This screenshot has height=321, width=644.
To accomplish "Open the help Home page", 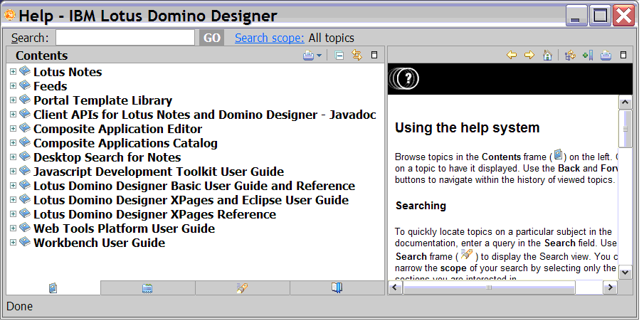I will [x=547, y=55].
